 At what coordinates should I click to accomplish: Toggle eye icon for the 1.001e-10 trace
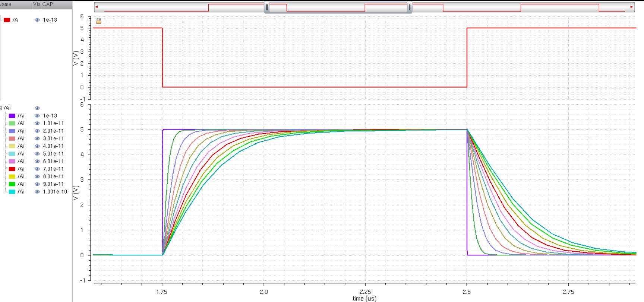(x=37, y=192)
